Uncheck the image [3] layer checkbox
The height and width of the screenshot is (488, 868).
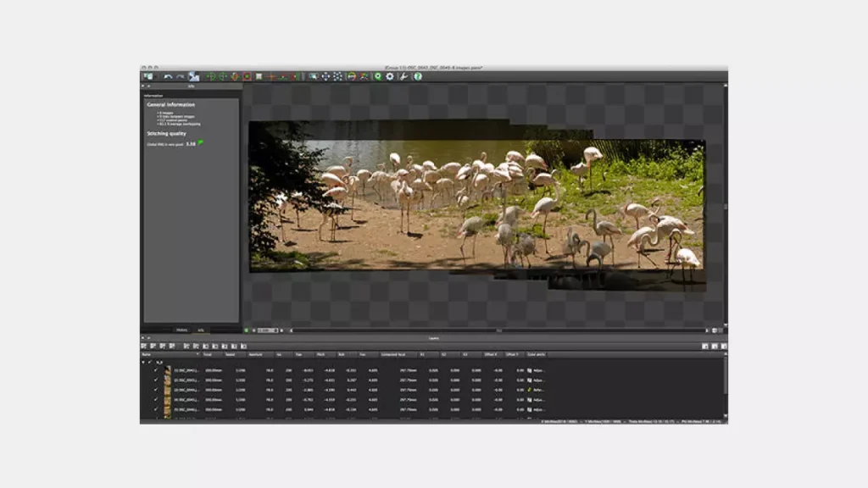click(x=156, y=390)
